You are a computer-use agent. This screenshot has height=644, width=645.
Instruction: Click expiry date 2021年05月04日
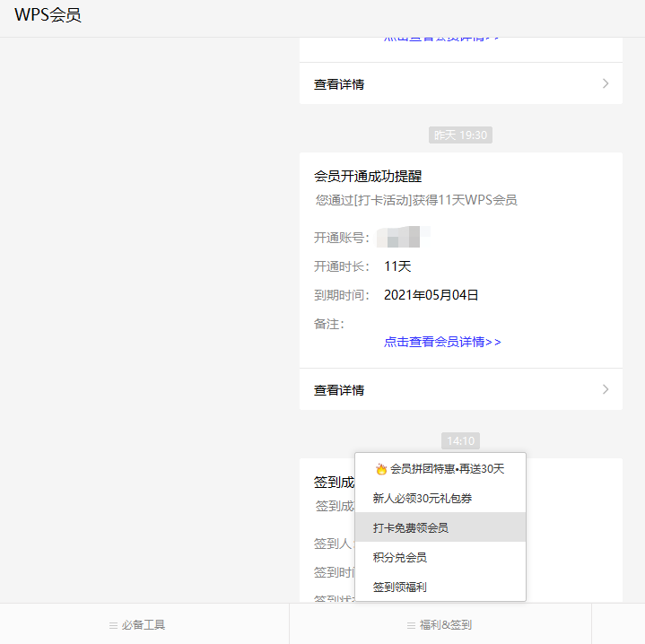point(431,295)
